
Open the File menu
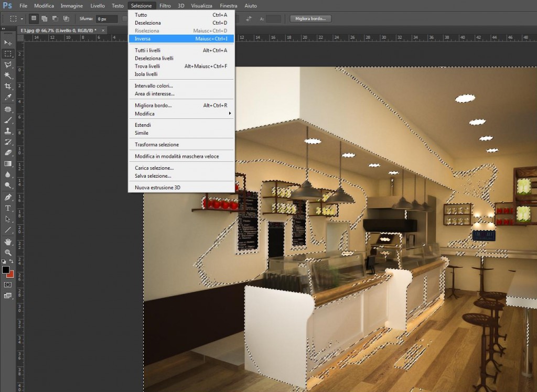pyautogui.click(x=23, y=6)
